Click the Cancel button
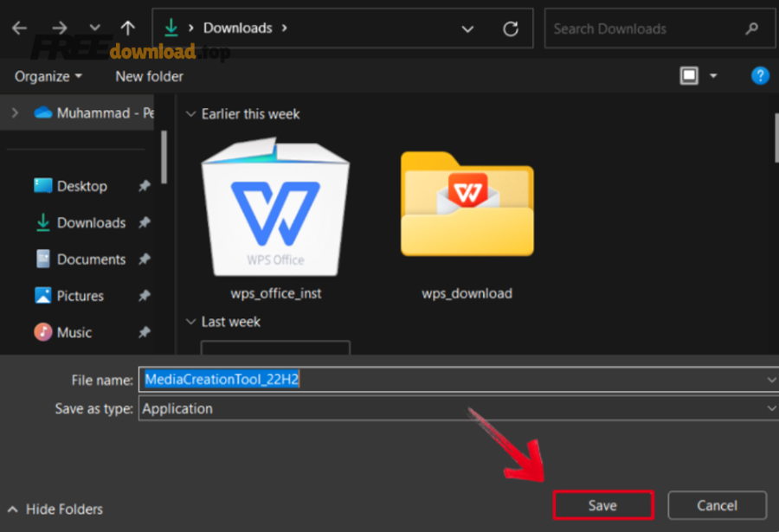This screenshot has height=532, width=779. (x=717, y=506)
